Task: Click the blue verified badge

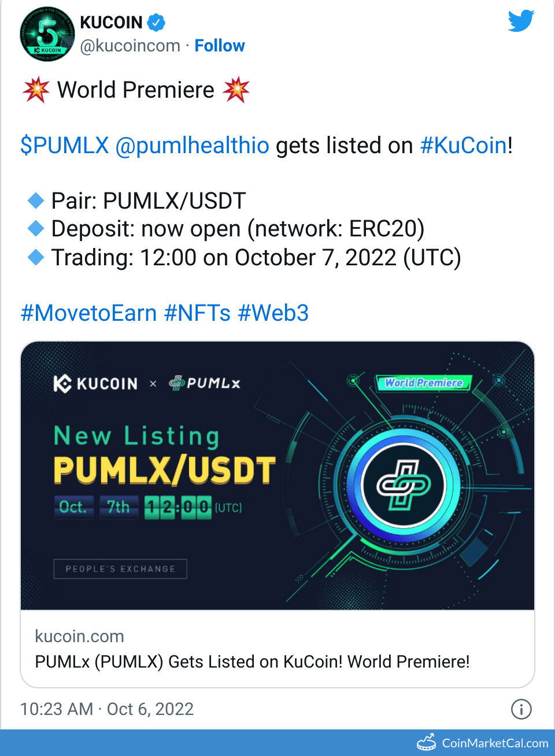Action: coord(156,23)
